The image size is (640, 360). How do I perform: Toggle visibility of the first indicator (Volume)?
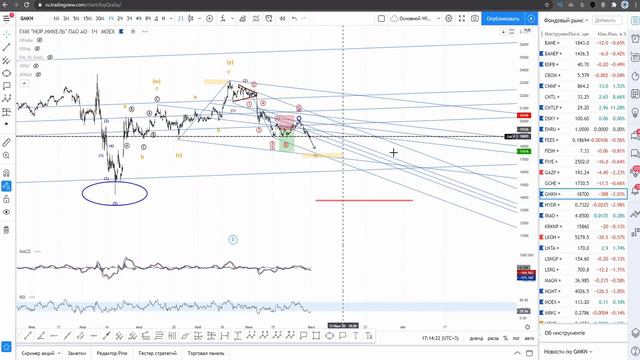(40, 40)
